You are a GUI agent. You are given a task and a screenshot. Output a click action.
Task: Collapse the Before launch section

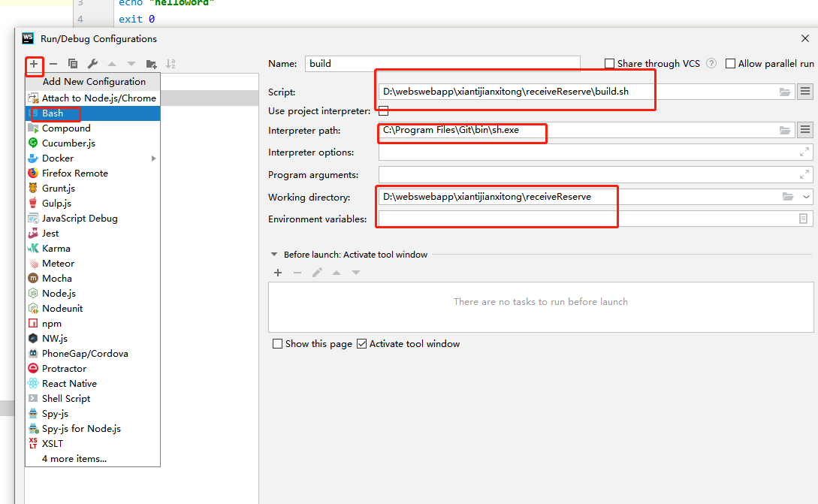pyautogui.click(x=275, y=255)
